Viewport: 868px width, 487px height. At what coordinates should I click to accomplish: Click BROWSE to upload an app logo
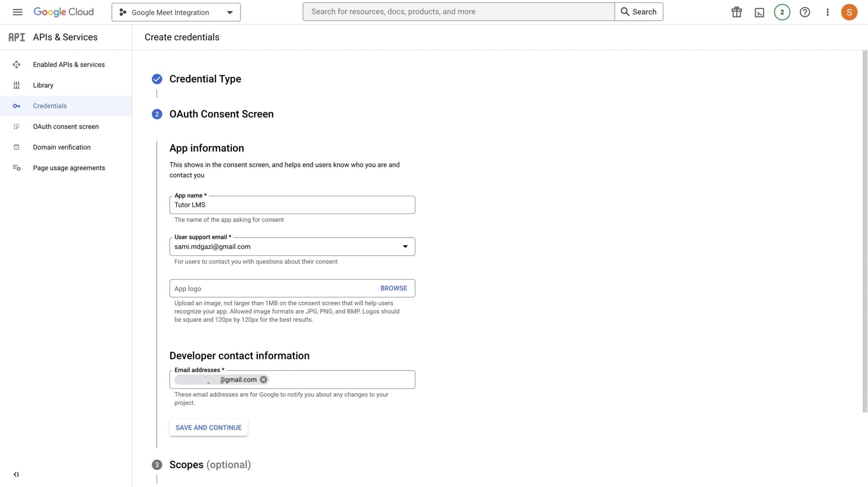[393, 288]
